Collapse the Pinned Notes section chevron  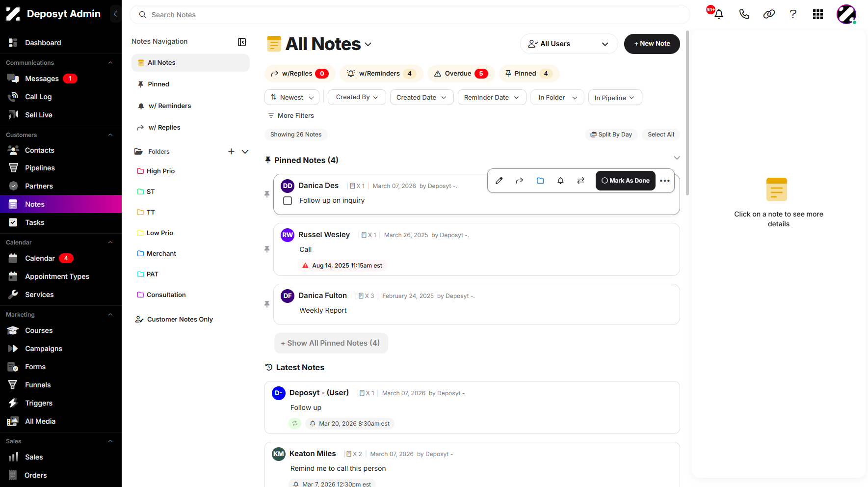677,158
